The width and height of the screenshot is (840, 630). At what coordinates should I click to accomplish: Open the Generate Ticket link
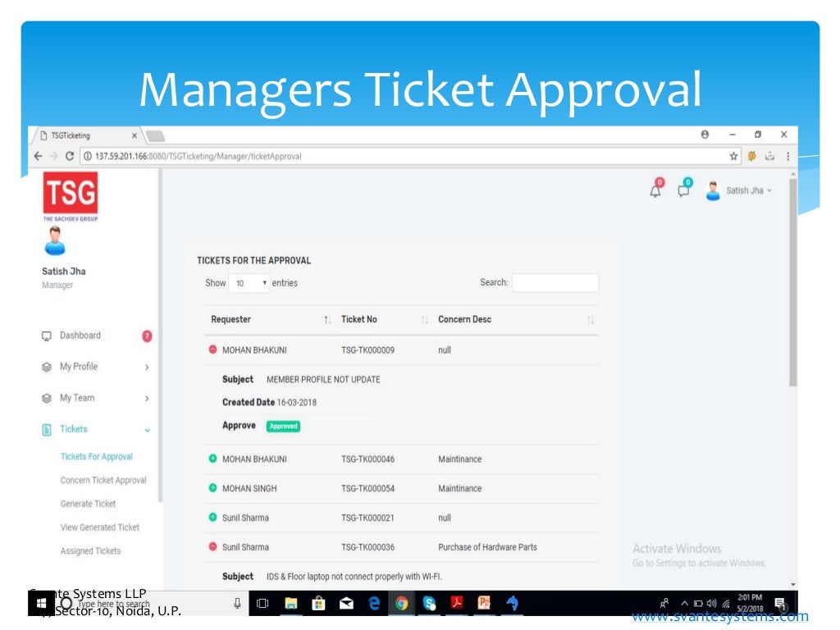[88, 504]
